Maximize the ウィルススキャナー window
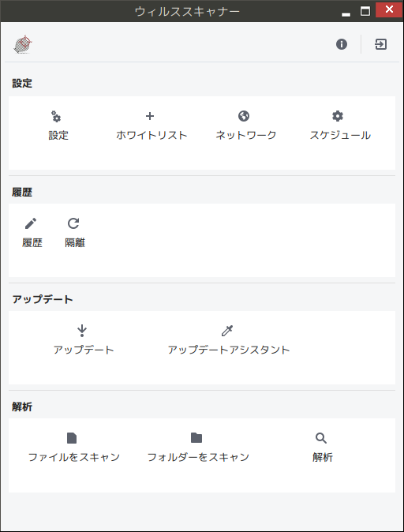The width and height of the screenshot is (404, 532). [365, 11]
